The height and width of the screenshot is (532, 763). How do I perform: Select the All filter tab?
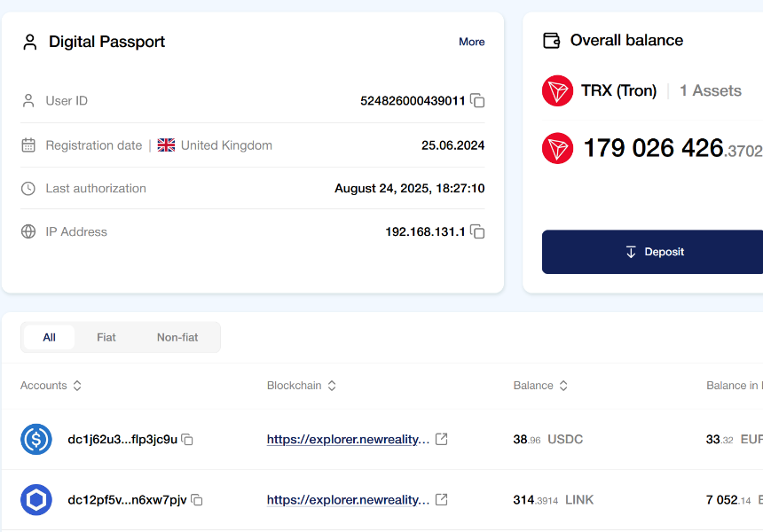click(x=49, y=338)
